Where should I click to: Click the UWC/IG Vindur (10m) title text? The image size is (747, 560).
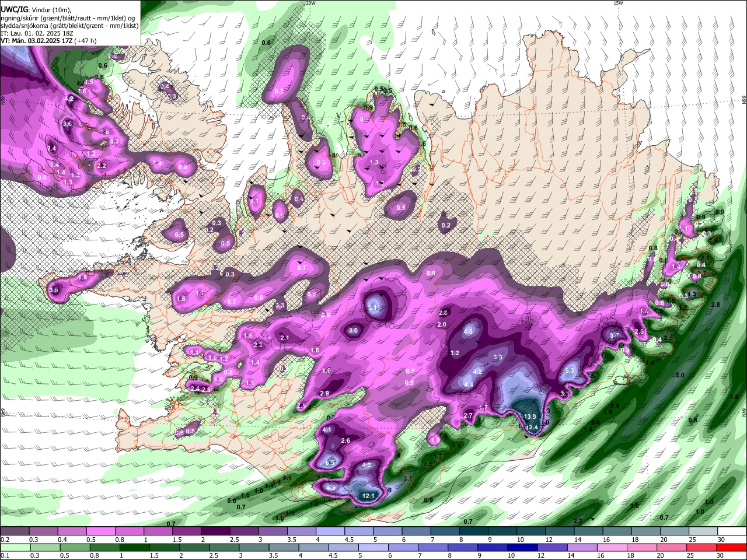36,10
